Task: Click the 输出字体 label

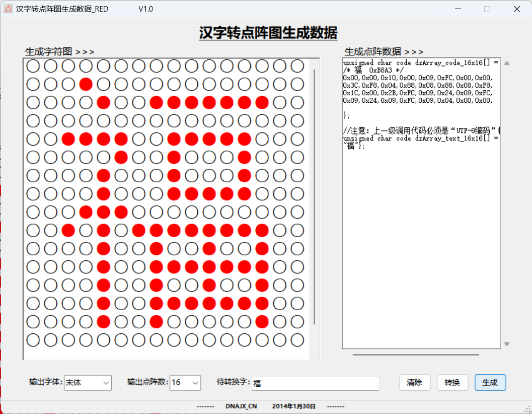Action: pos(46,382)
